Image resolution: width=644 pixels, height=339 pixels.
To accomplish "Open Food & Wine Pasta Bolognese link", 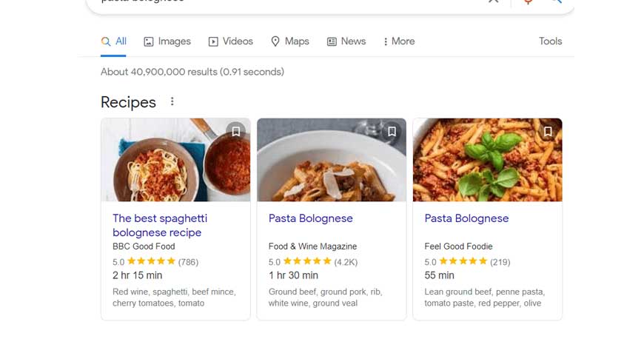I will coord(310,218).
